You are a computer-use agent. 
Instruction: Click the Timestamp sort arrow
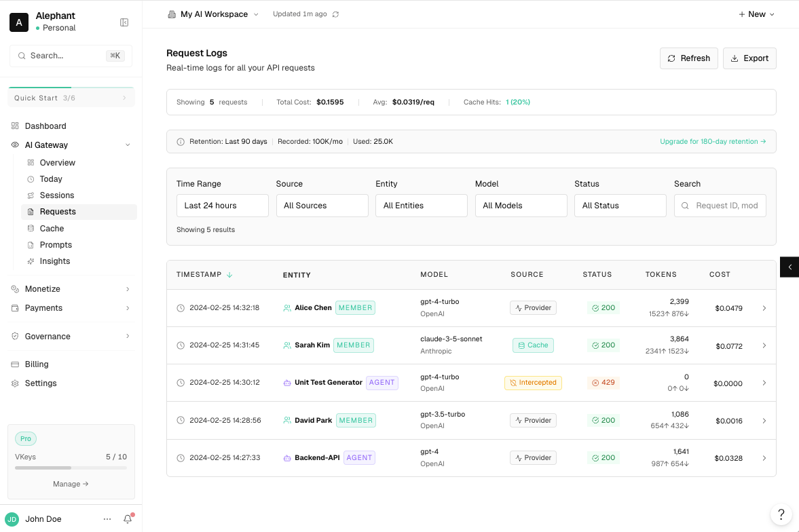(229, 275)
